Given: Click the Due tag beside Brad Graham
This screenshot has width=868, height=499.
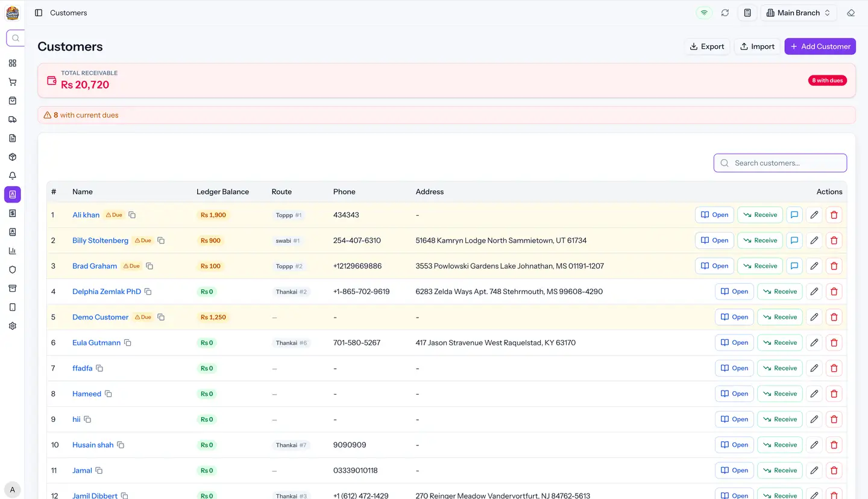Looking at the screenshot, I should pos(131,266).
